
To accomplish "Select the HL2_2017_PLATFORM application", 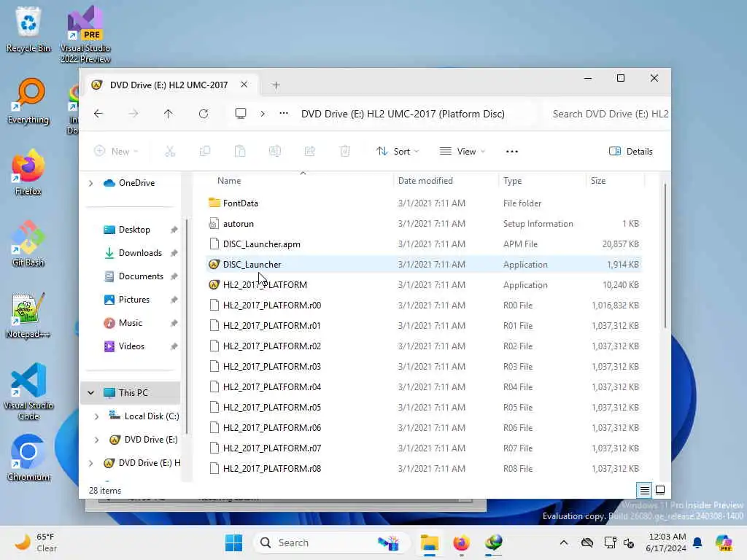I will 424,285.
